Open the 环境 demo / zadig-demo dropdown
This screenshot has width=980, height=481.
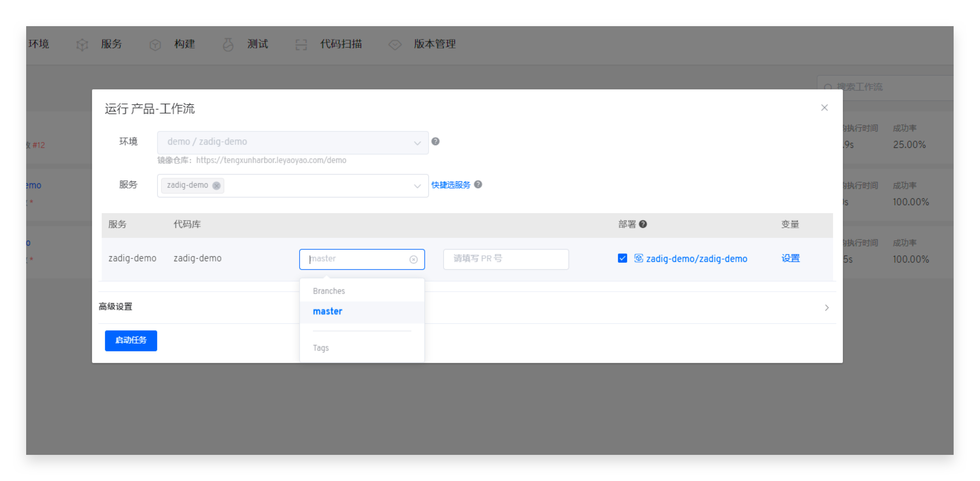pos(292,142)
